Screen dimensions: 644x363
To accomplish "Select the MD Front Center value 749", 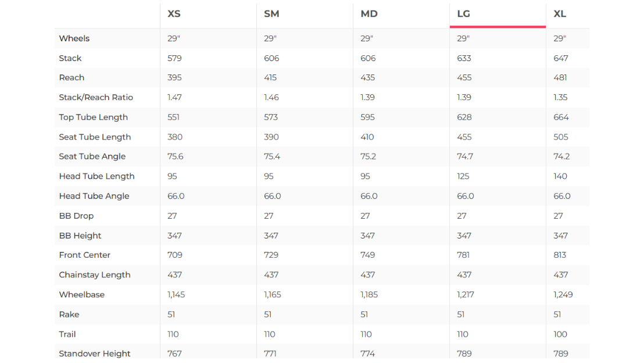I will click(368, 255).
